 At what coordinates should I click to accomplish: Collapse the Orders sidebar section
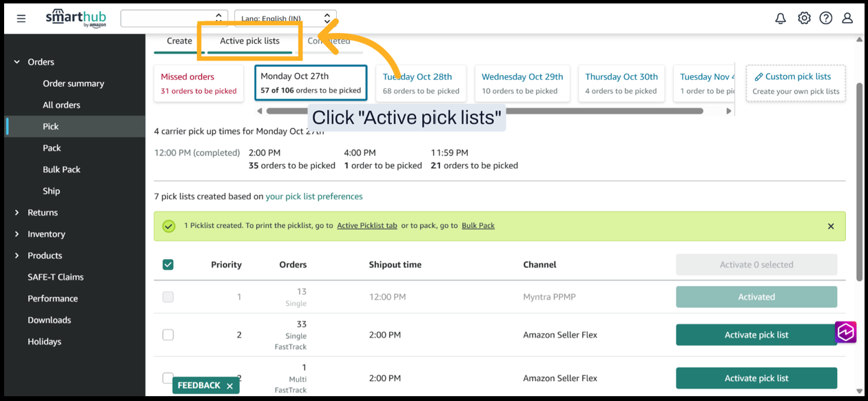17,62
